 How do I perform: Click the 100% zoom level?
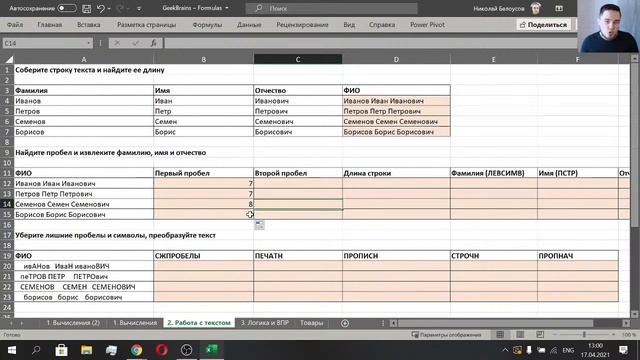click(x=629, y=335)
